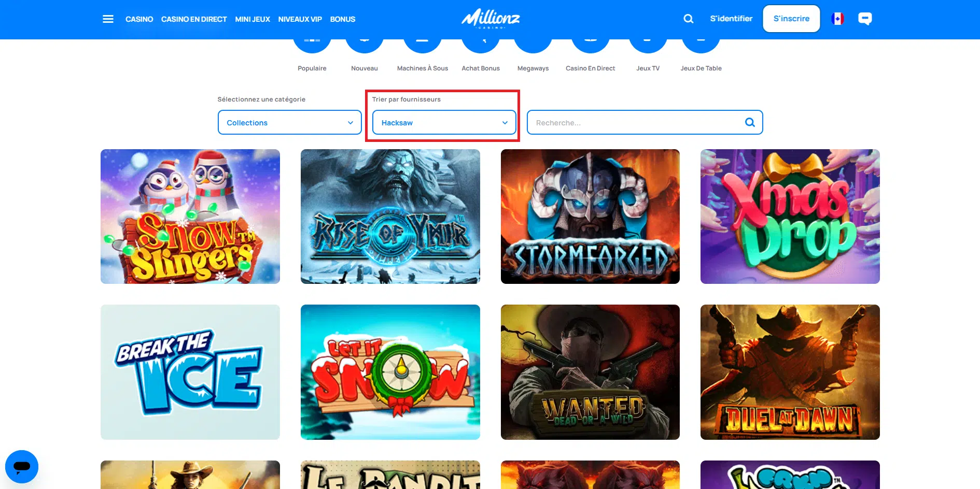Open the Break the Ice game
This screenshot has height=489, width=980.
(x=190, y=372)
